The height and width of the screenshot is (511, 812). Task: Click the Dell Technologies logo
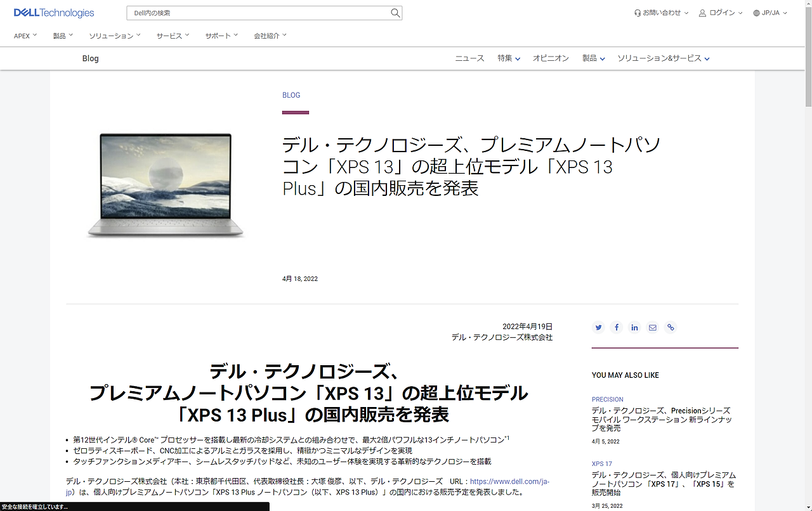tap(53, 12)
